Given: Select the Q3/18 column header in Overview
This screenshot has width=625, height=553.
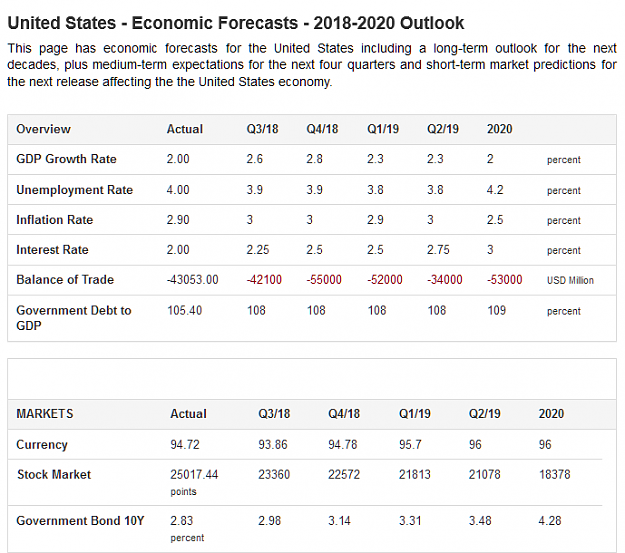Looking at the screenshot, I should [x=262, y=129].
